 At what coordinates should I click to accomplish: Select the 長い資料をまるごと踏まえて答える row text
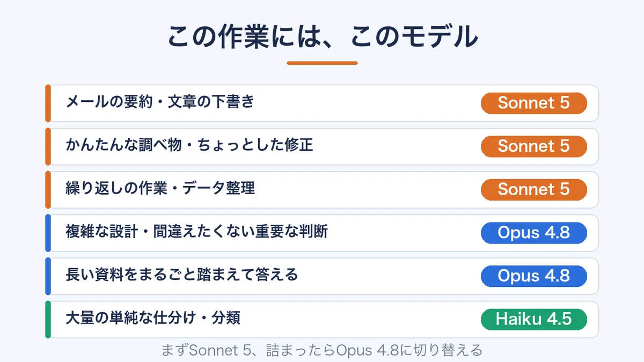point(181,275)
